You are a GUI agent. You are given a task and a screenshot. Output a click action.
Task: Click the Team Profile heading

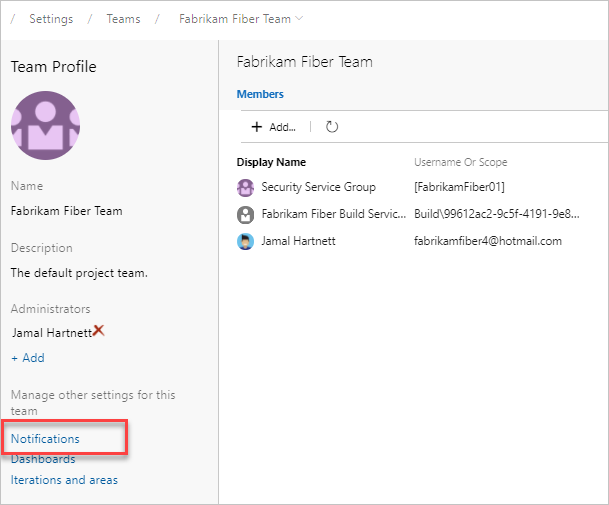click(x=54, y=67)
